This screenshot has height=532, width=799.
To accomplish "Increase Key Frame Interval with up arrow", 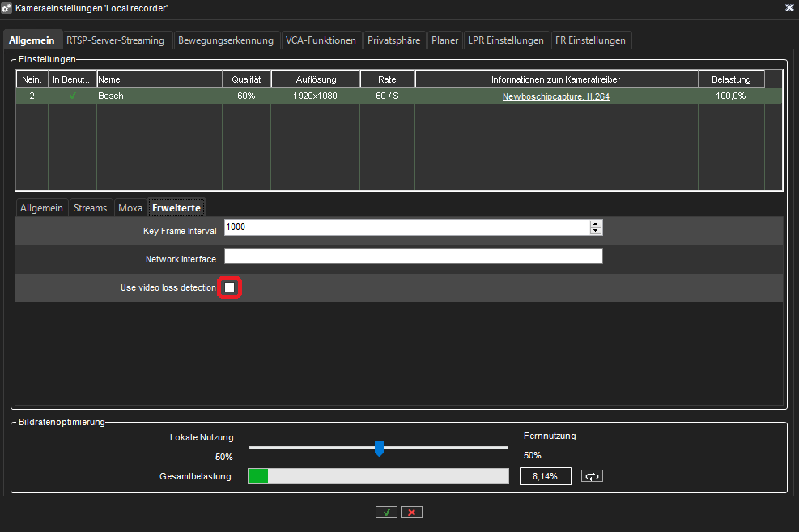I will (597, 224).
